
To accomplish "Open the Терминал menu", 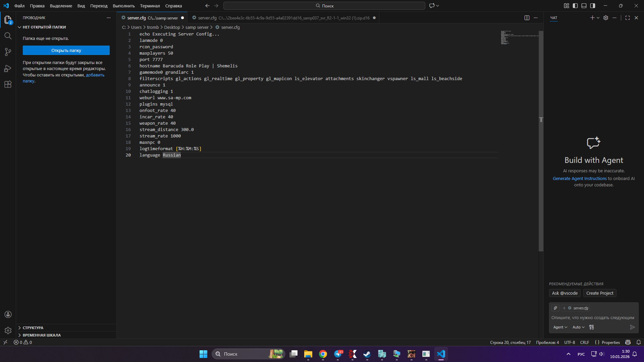I will (150, 6).
